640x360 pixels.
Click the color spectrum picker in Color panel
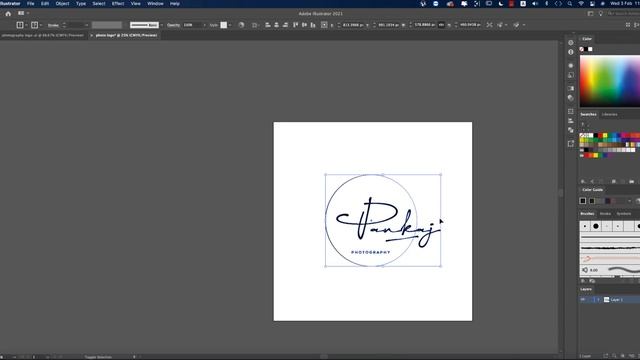point(610,81)
